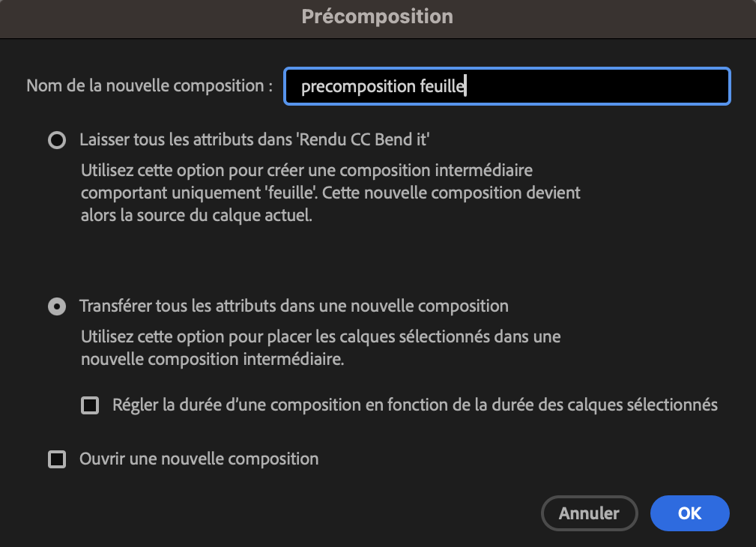Select the 'Transférer tous les attributs' radio button
The width and height of the screenshot is (756, 547).
tap(56, 306)
